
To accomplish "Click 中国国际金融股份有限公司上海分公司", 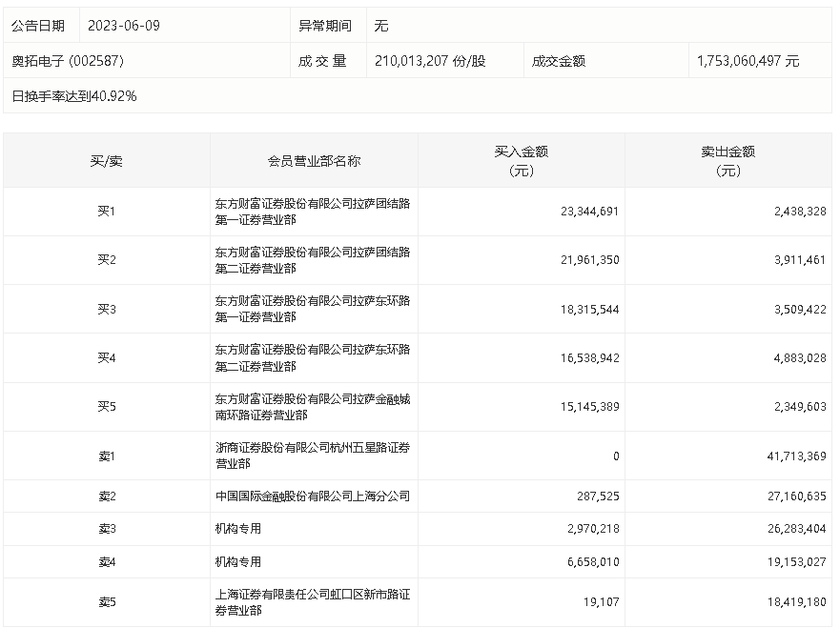I will pyautogui.click(x=313, y=496).
